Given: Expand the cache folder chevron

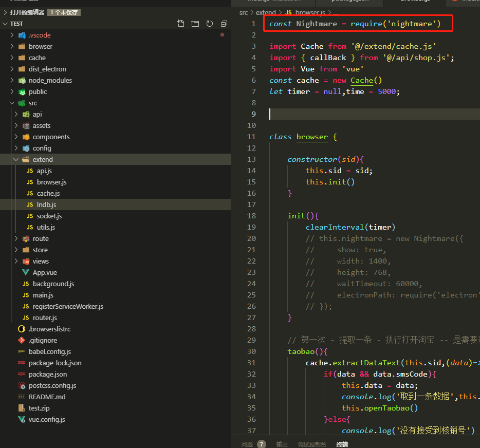Looking at the screenshot, I should 12,58.
